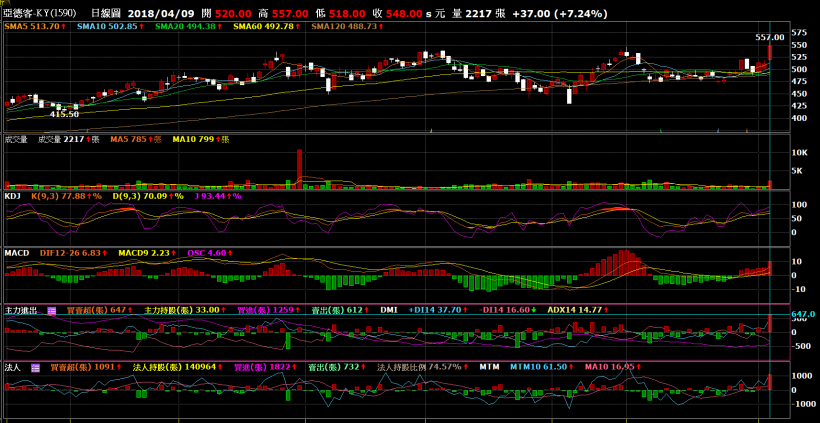The image size is (820, 423).
Task: Click the 647.0 value tag on right axis
Action: pyautogui.click(x=804, y=314)
